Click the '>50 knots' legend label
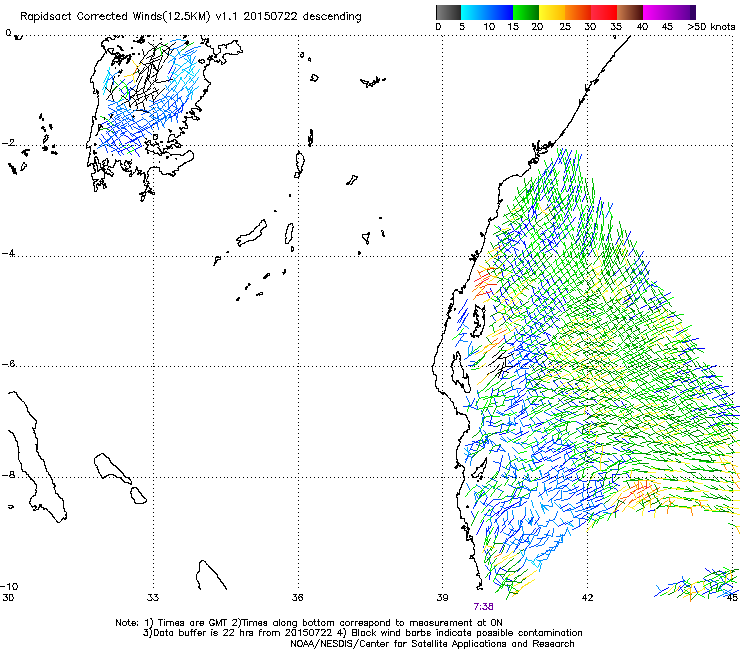 point(711,26)
